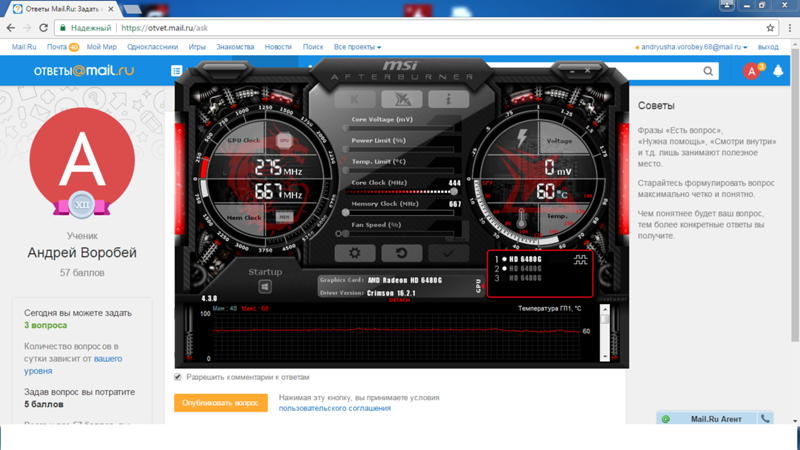Open the user avatar 'A' in header
The image size is (800, 450).
pos(752,71)
